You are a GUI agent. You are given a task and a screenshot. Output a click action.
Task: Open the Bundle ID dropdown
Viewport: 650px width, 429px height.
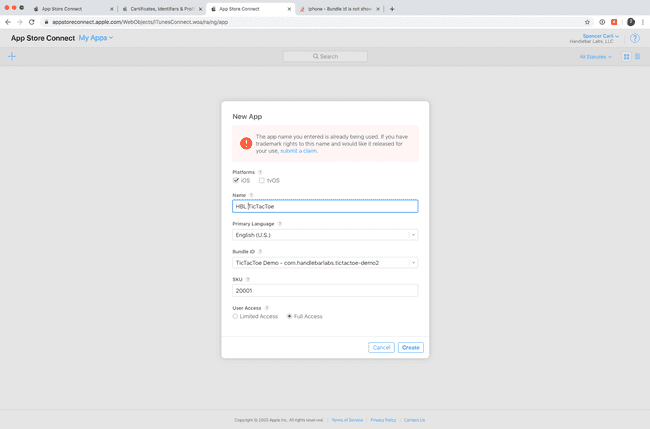(x=325, y=263)
